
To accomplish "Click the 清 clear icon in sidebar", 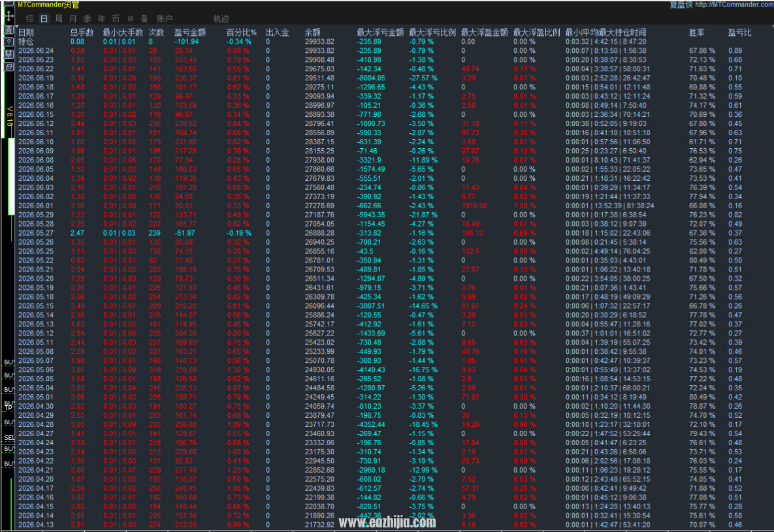I will coord(8,29).
